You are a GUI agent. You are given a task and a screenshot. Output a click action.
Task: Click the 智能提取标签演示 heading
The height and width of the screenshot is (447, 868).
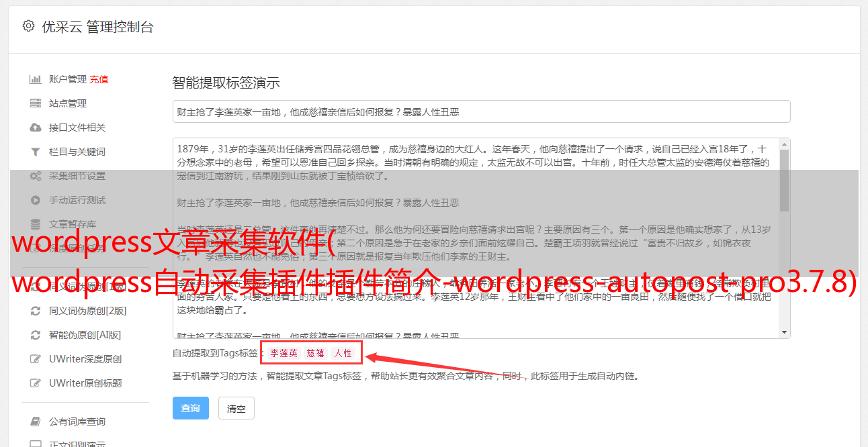click(x=226, y=83)
